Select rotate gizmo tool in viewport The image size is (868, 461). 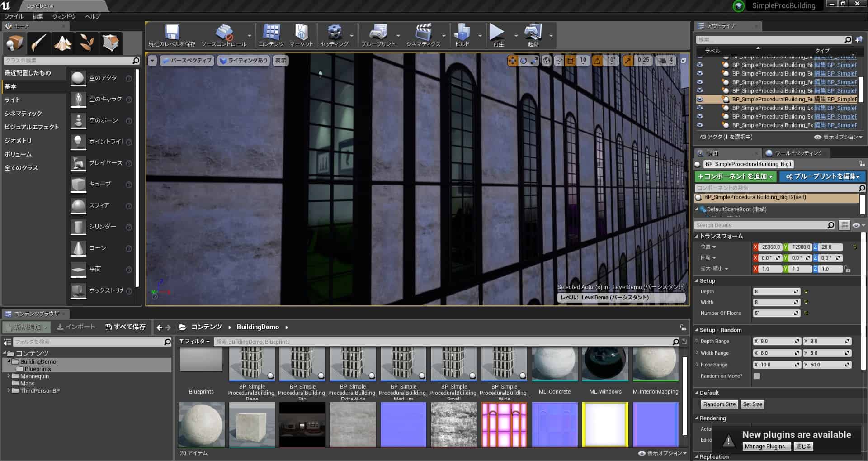(x=524, y=60)
